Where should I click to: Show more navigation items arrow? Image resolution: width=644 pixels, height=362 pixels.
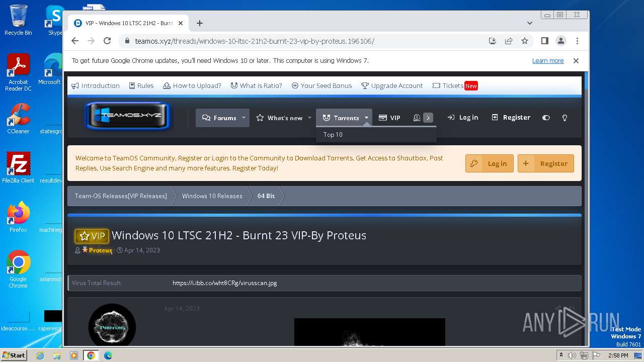click(428, 118)
